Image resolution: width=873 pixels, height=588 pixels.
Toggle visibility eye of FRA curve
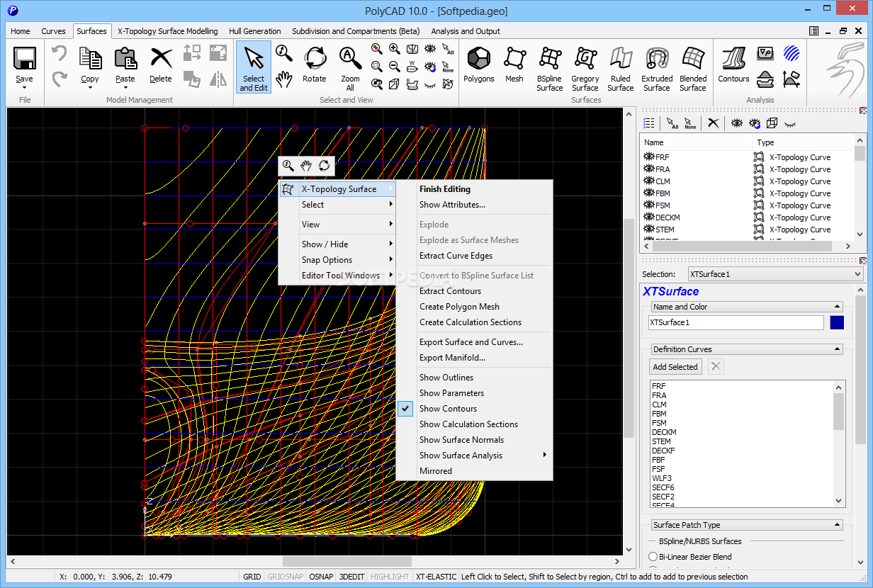[x=648, y=169]
